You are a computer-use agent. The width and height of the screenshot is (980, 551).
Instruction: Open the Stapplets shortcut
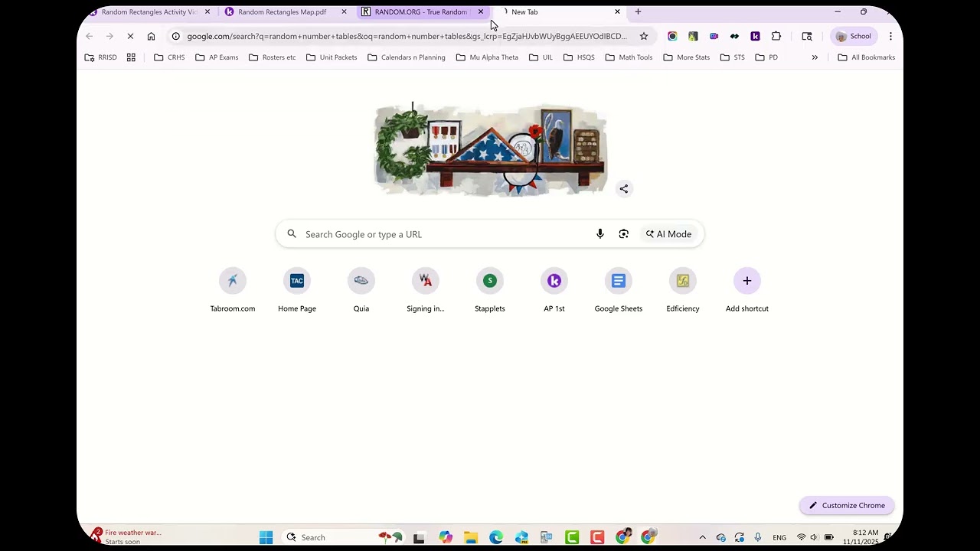490,291
